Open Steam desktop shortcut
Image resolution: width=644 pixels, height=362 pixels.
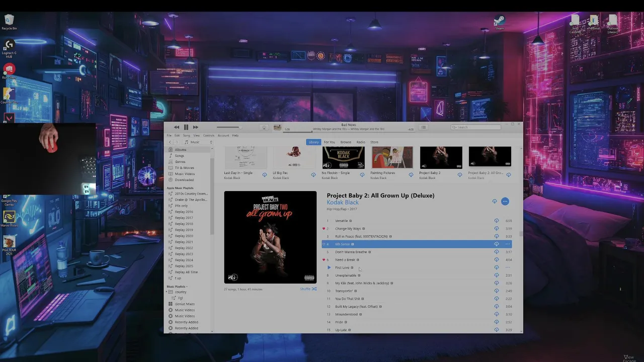click(499, 22)
